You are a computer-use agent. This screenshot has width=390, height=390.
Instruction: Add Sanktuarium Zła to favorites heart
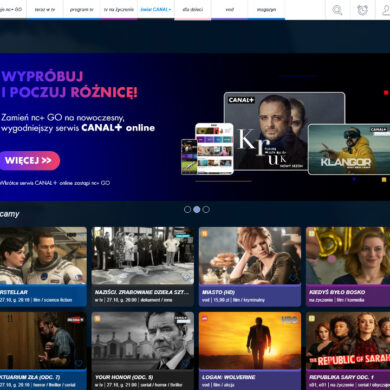click(79, 363)
